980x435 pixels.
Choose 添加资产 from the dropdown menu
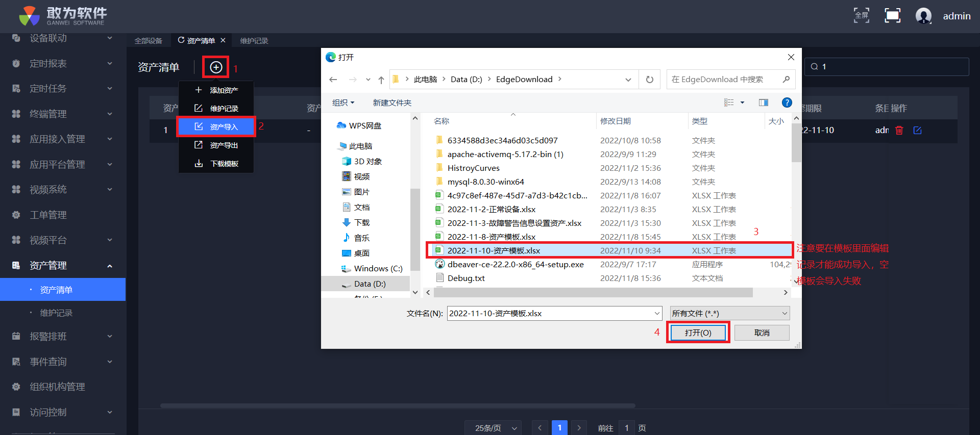[x=216, y=90]
